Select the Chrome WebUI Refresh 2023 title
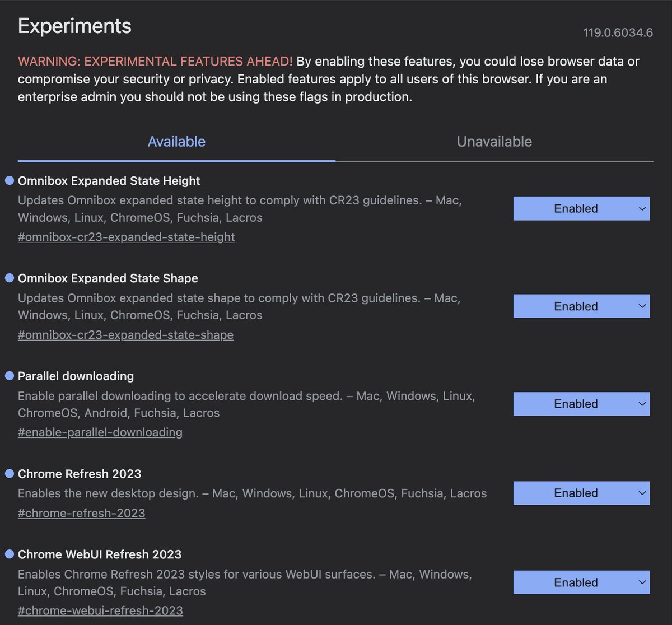This screenshot has width=672, height=625. [100, 554]
